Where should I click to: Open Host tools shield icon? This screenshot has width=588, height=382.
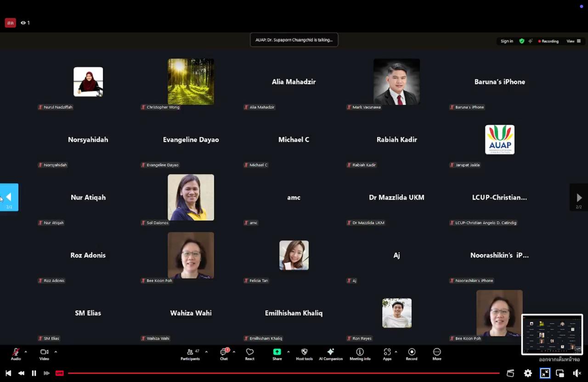coord(304,352)
